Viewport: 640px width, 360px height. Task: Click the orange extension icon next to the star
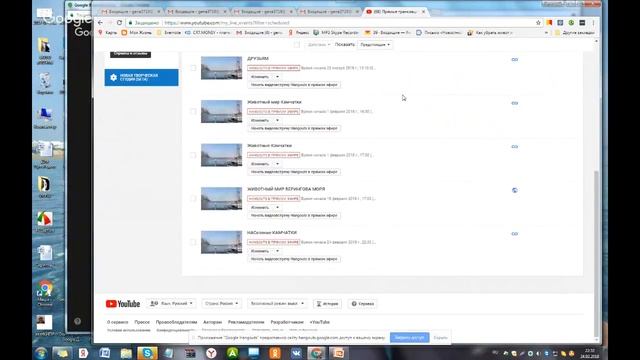549,23
